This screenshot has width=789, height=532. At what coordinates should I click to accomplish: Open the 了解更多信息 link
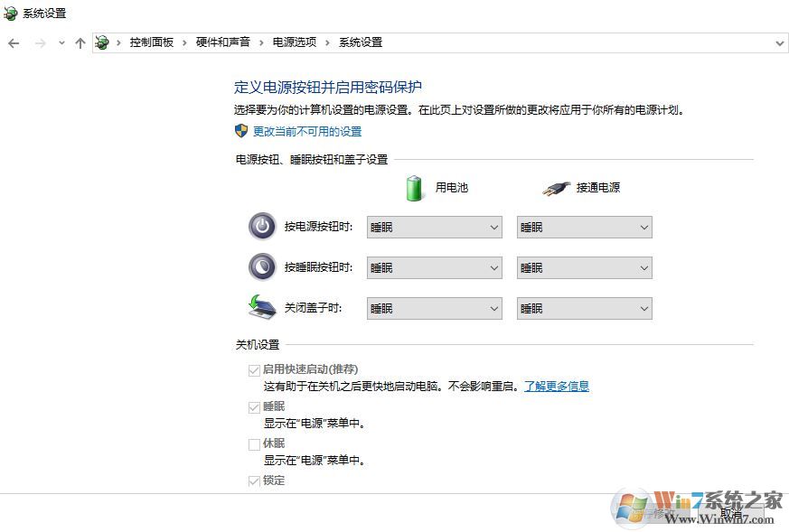(557, 386)
